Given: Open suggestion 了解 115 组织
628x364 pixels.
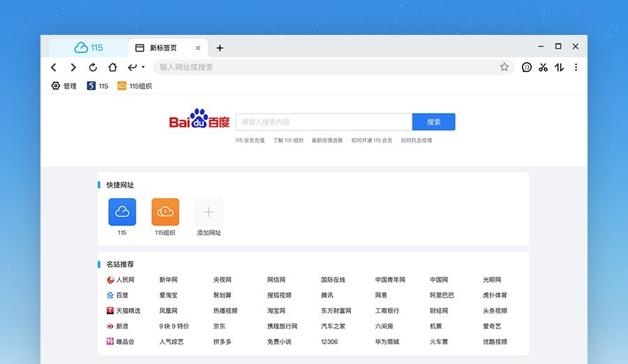Looking at the screenshot, I should pyautogui.click(x=288, y=140).
